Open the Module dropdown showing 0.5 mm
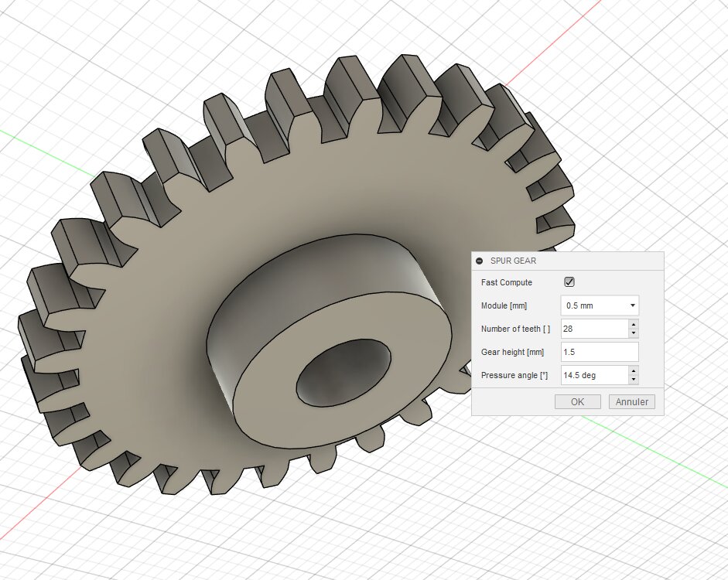The height and width of the screenshot is (580, 728). click(600, 305)
